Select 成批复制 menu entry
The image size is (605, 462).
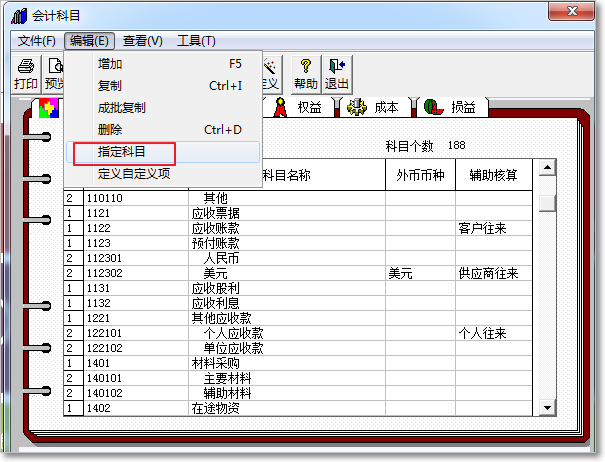click(x=164, y=108)
